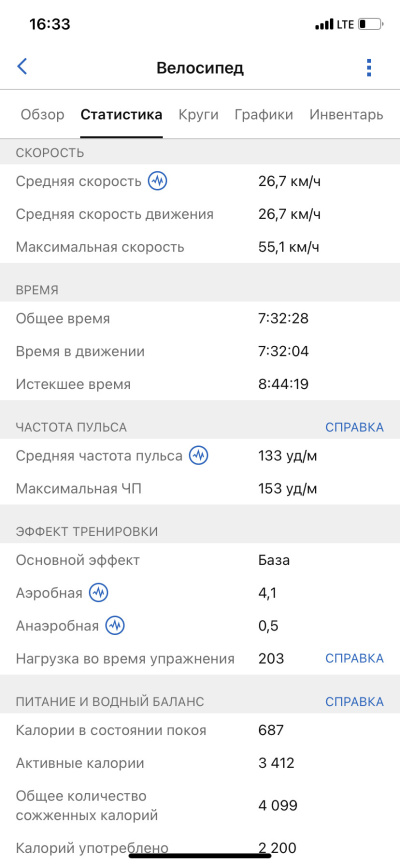Open СПРАВКА for Питание и водный баланс
Image resolution: width=400 pixels, height=866 pixels.
pyautogui.click(x=354, y=701)
